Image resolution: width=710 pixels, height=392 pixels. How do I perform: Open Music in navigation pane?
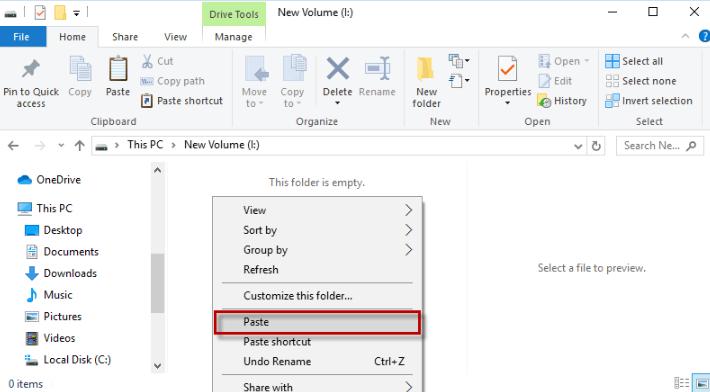(x=49, y=295)
